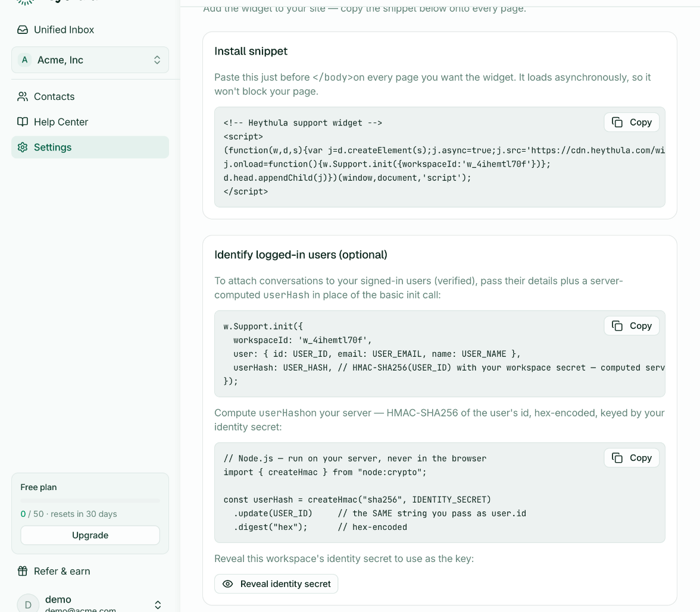This screenshot has width=700, height=612.
Task: Click the Help Center book icon
Action: pos(23,122)
